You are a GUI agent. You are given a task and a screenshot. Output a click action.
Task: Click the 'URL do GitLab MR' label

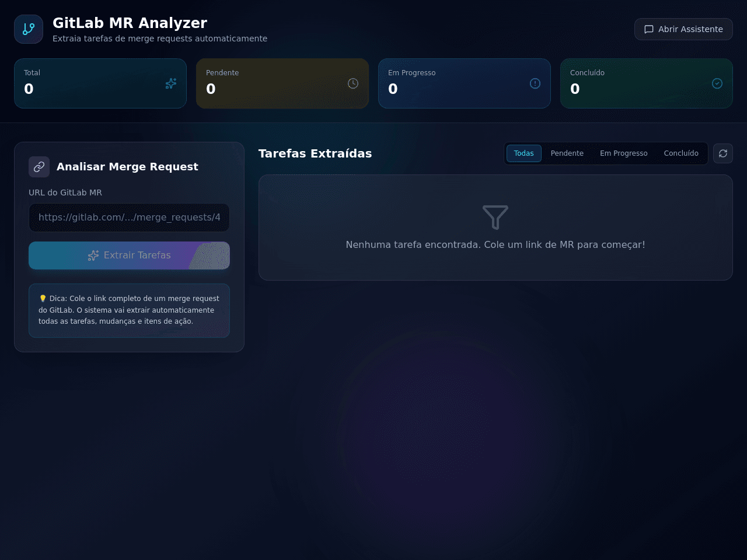point(65,192)
